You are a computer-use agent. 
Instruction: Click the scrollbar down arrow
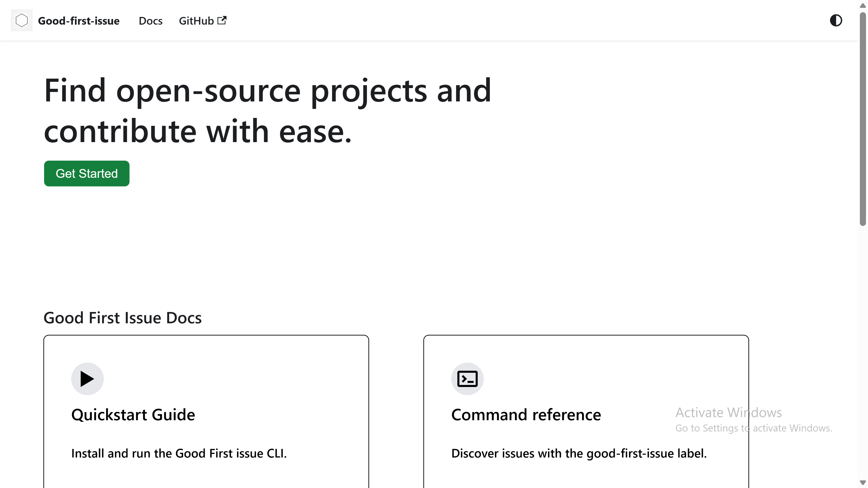(x=863, y=483)
